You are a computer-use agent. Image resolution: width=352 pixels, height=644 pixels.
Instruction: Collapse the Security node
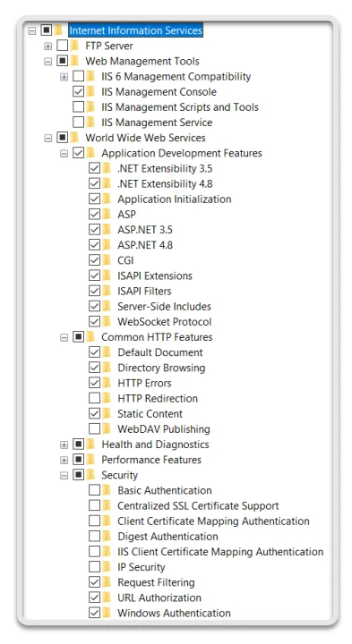[64, 475]
